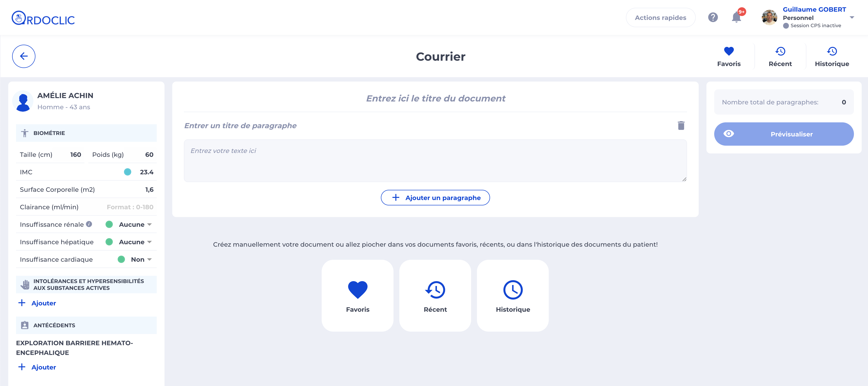Image resolution: width=868 pixels, height=386 pixels.
Task: Select the top-right Favoris tab
Action: coord(729,57)
